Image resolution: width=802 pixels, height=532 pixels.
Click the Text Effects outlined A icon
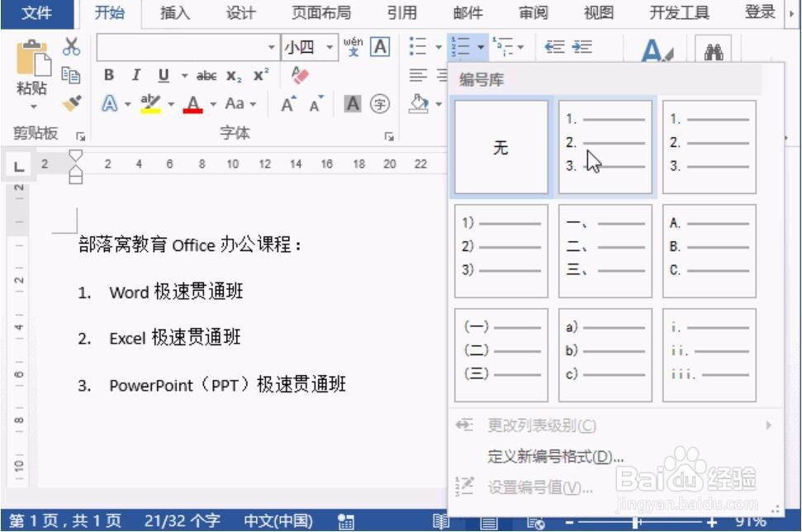(110, 104)
